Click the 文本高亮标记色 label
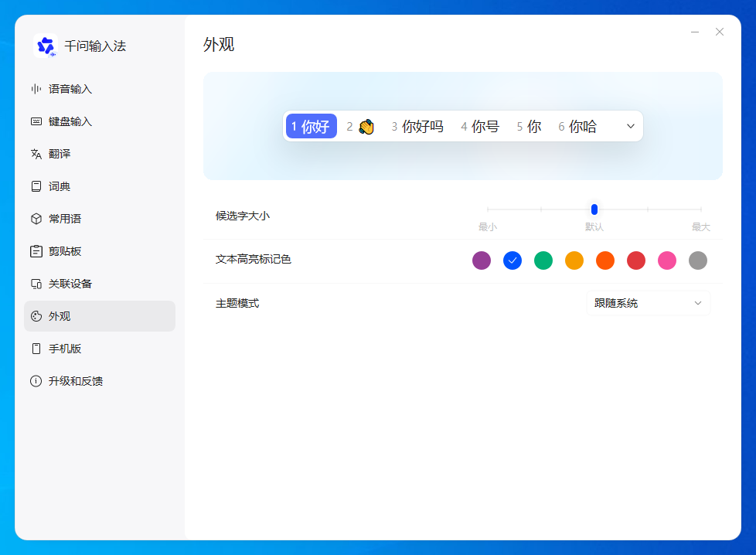 point(253,260)
